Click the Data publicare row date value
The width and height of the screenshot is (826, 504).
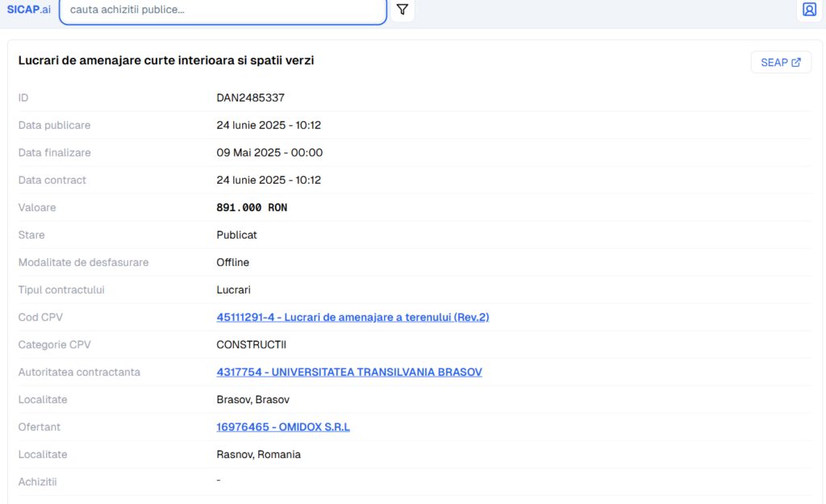(269, 125)
